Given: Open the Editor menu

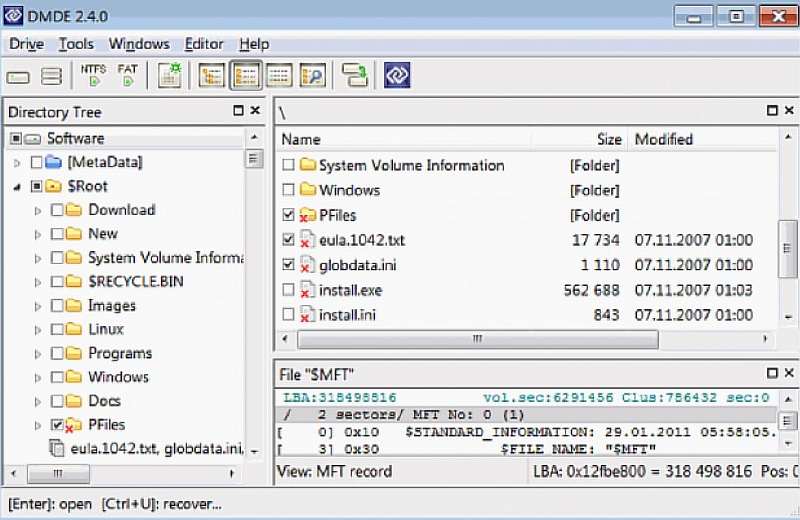Looking at the screenshot, I should 204,44.
